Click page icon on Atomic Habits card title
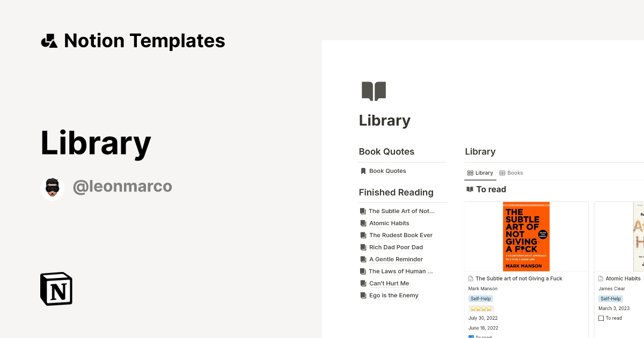This screenshot has height=338, width=644. (601, 279)
